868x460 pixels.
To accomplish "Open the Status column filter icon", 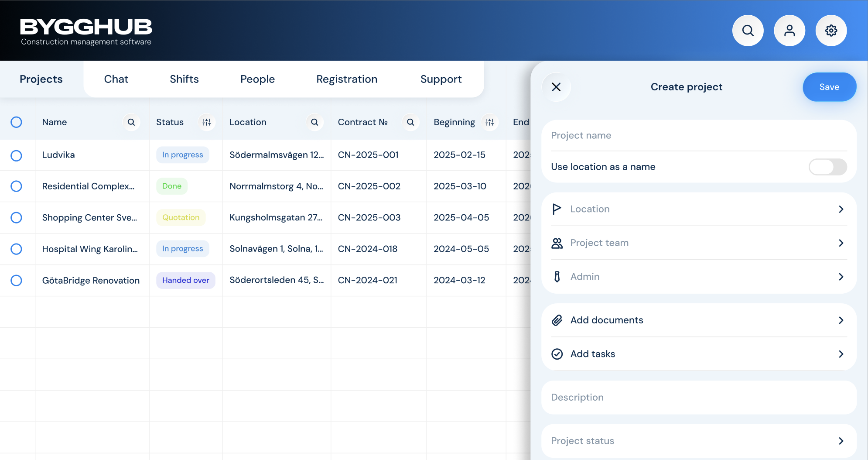I will 207,122.
